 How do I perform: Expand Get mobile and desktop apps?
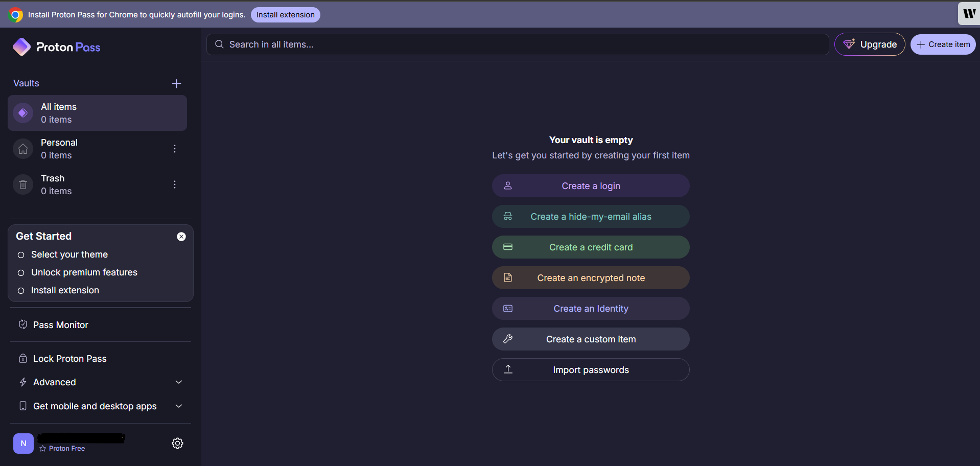point(100,406)
